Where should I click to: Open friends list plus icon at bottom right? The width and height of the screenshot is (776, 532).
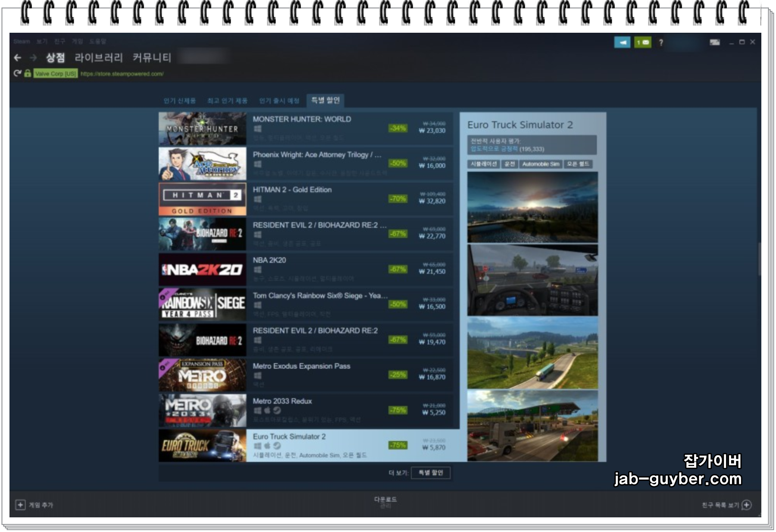(747, 504)
